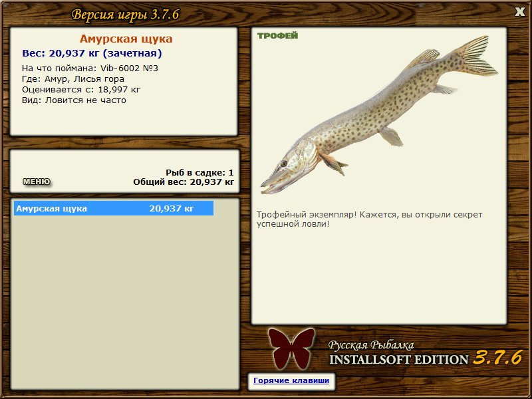The height and width of the screenshot is (399, 532).
Task: Click the dark red butterfly logo
Action: (291, 348)
